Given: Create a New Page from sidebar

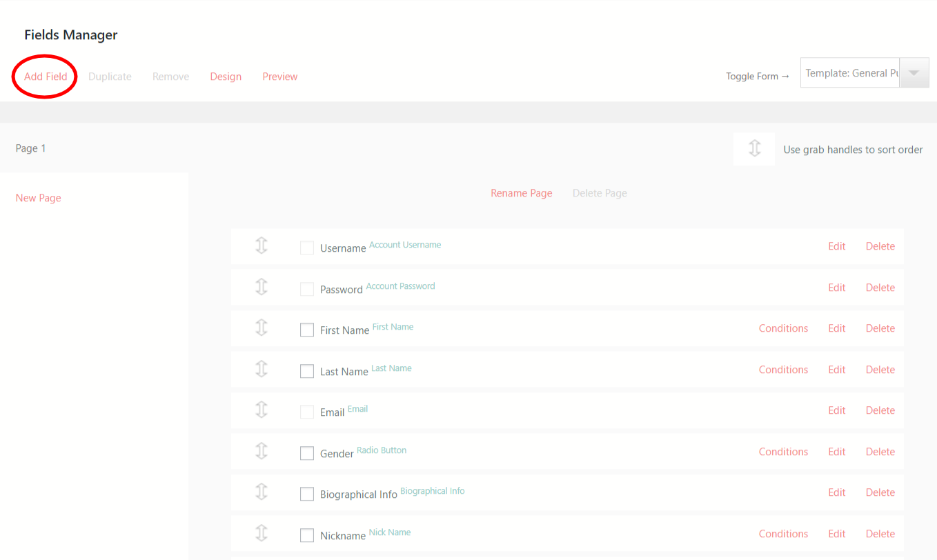Looking at the screenshot, I should [x=39, y=198].
